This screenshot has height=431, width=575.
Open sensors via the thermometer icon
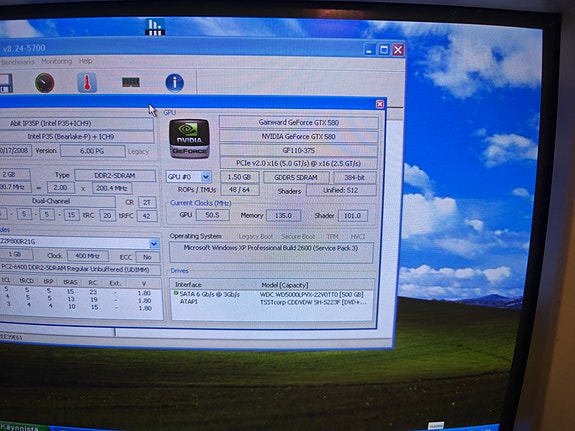tap(87, 82)
